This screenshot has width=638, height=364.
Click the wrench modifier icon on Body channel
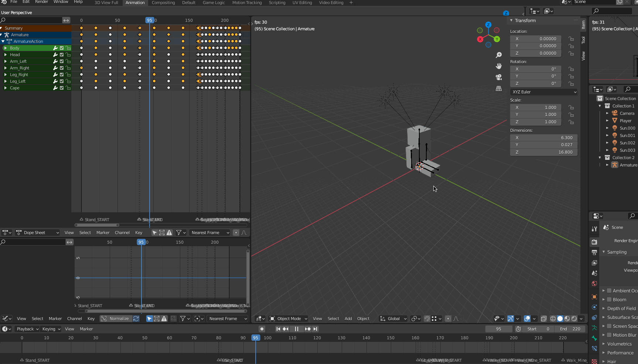(55, 48)
